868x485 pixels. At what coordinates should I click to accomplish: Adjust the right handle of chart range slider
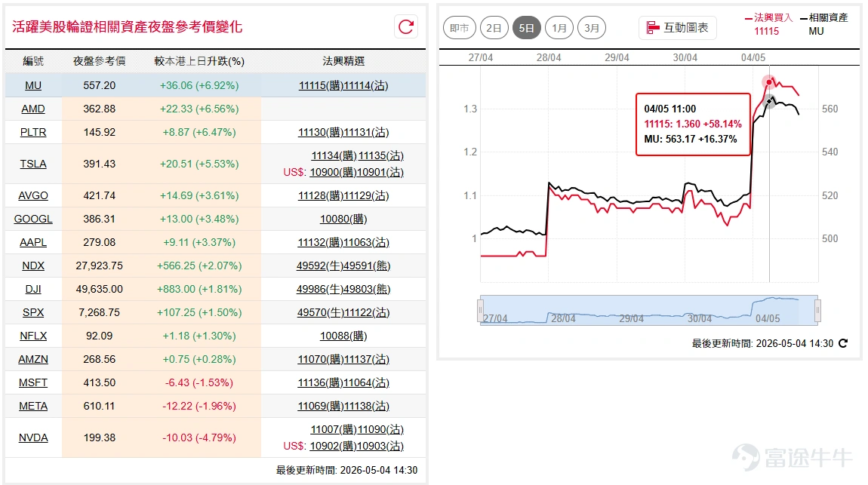(817, 310)
